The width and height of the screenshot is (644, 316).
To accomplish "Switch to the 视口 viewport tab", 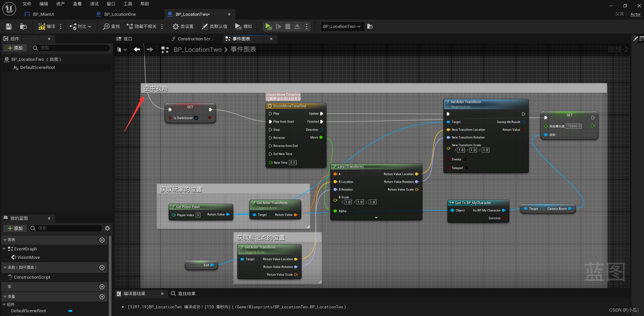I will tap(124, 39).
